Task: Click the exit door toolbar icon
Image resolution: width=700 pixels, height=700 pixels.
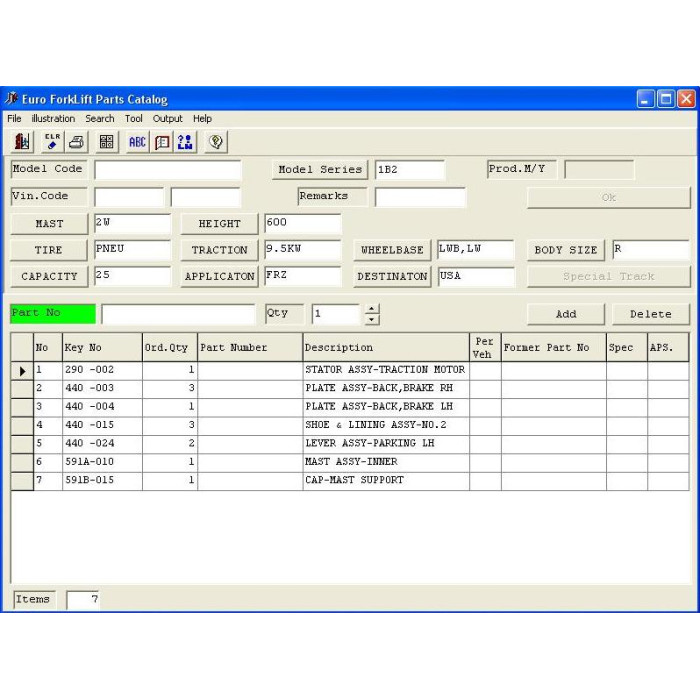Action: pyautogui.click(x=21, y=142)
